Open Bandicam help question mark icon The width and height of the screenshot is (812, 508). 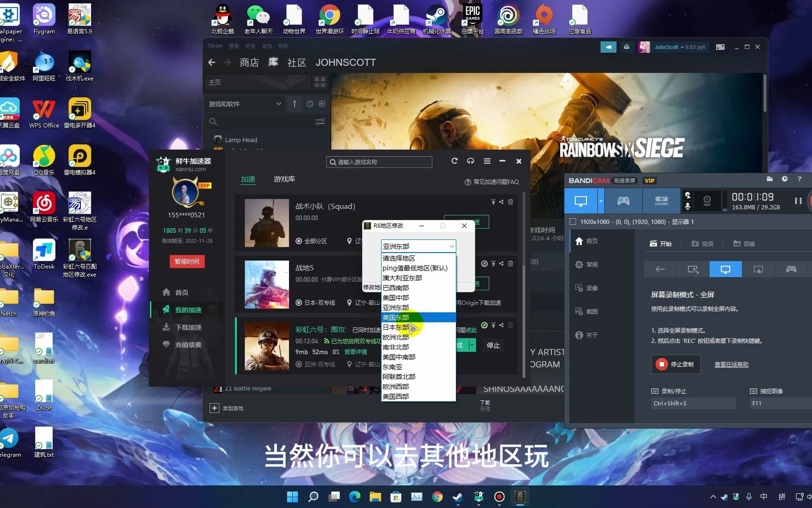799,179
